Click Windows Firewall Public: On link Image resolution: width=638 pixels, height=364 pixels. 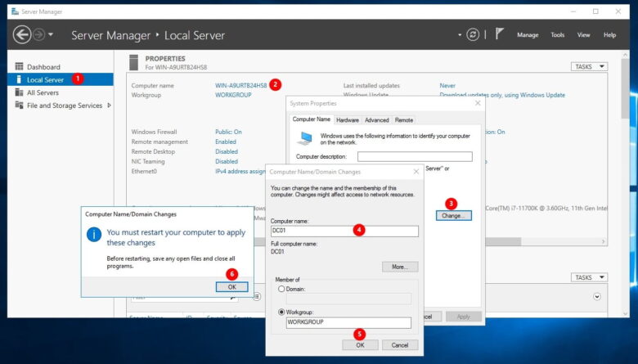pyautogui.click(x=228, y=132)
